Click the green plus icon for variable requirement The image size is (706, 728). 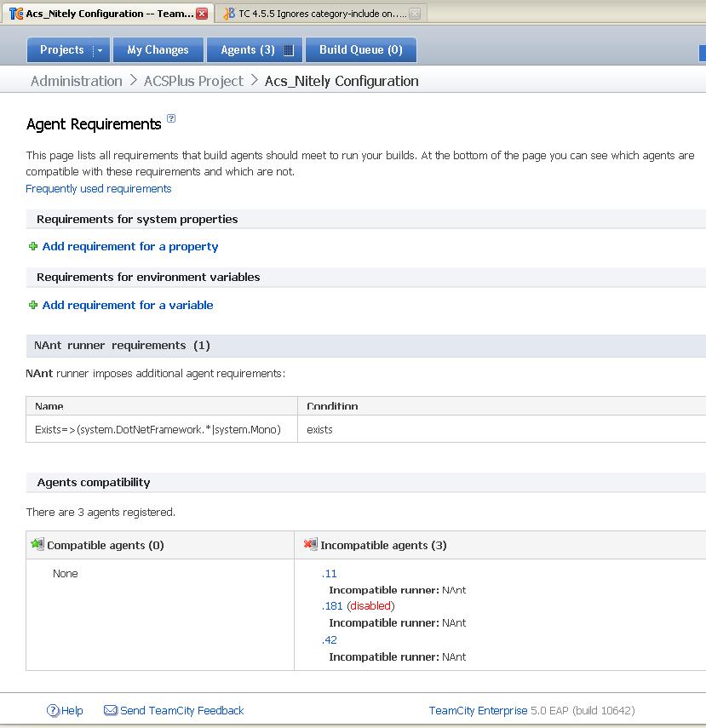33,305
